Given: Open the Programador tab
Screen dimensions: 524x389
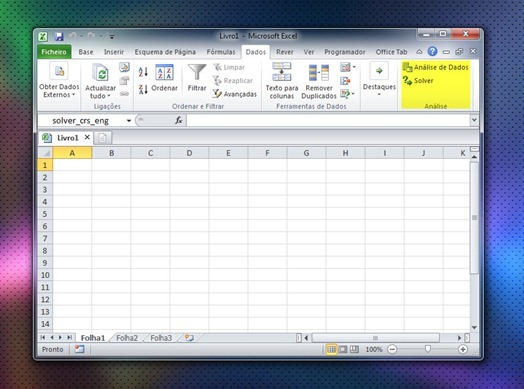Looking at the screenshot, I should tap(345, 52).
